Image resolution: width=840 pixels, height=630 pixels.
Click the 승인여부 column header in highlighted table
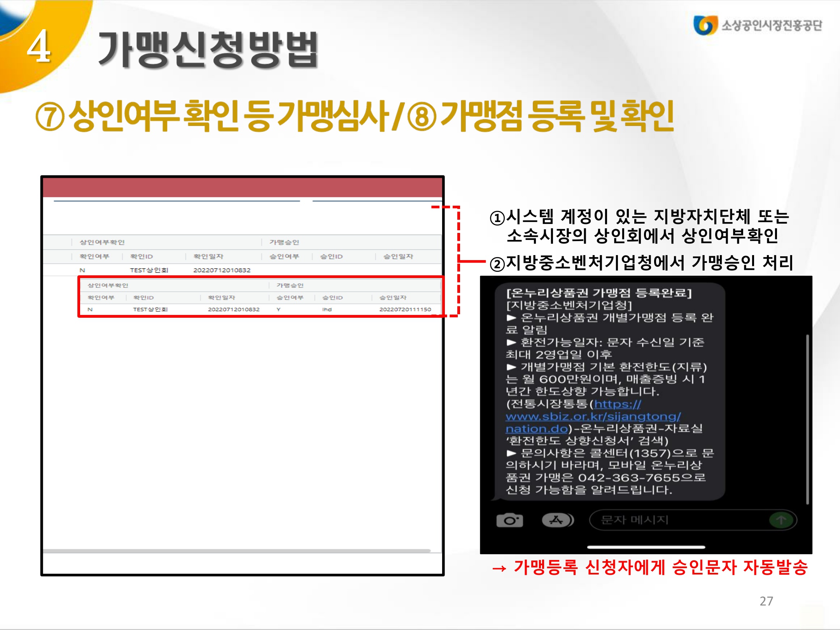point(290,297)
